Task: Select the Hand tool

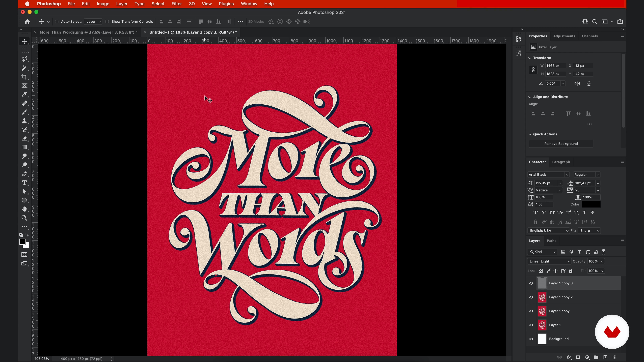Action: (24, 209)
